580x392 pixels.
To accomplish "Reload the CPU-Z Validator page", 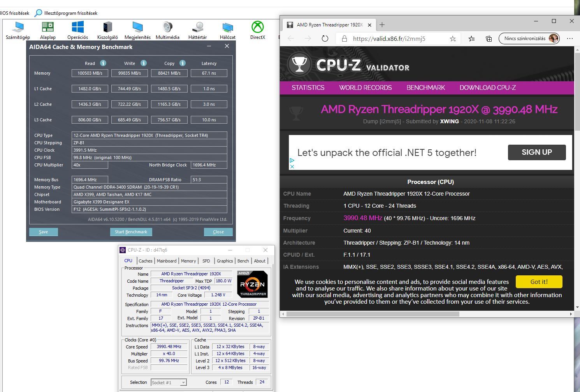I will click(325, 38).
